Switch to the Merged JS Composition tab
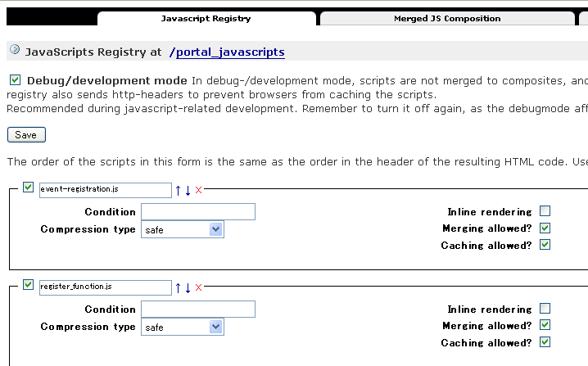Image resolution: width=588 pixels, height=366 pixels. click(447, 18)
